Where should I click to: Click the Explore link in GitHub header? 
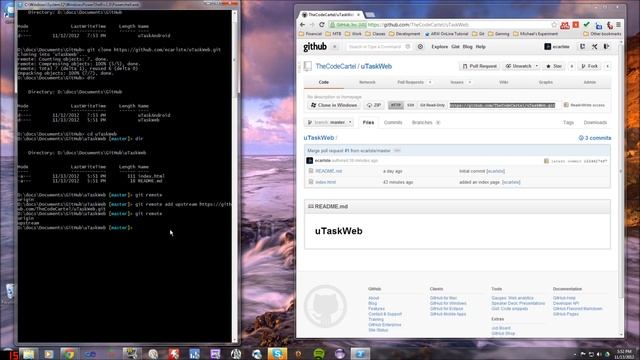pos(440,47)
